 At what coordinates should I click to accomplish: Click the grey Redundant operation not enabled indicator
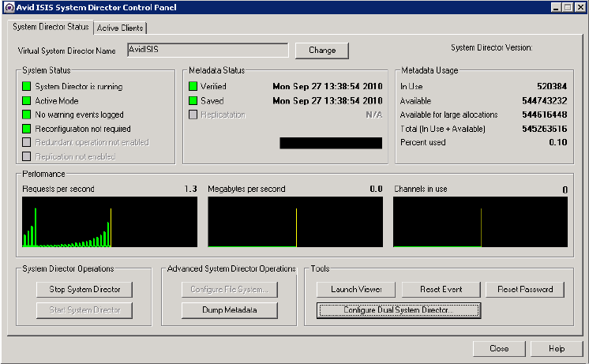tap(26, 142)
